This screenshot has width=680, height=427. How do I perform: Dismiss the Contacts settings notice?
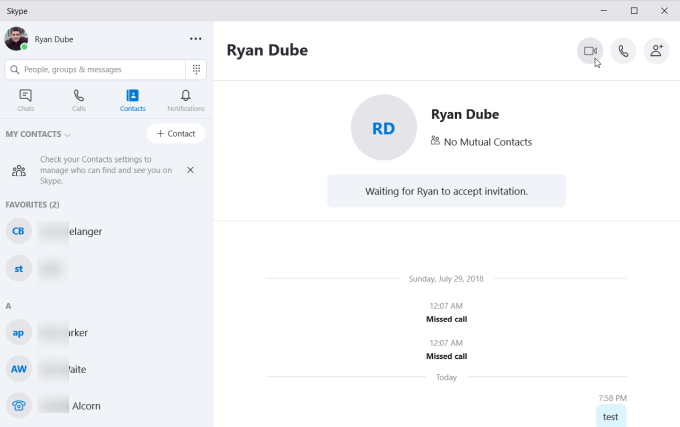point(190,170)
